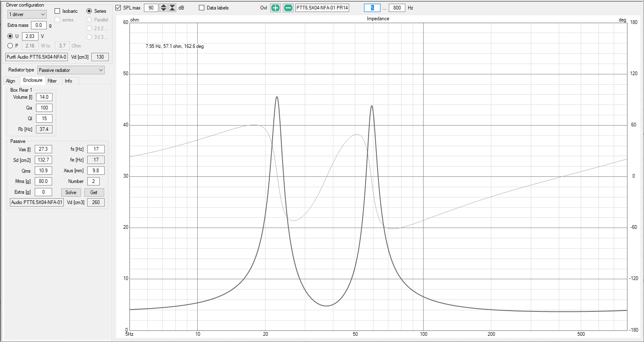644x342 pixels.
Task: Click the 3.7 Ohm field
Action: [62, 46]
